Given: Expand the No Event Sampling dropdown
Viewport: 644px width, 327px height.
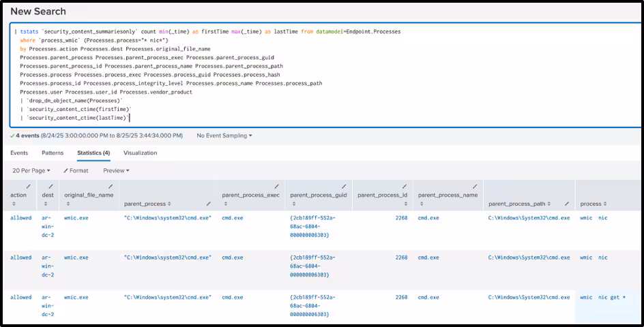Looking at the screenshot, I should click(224, 136).
